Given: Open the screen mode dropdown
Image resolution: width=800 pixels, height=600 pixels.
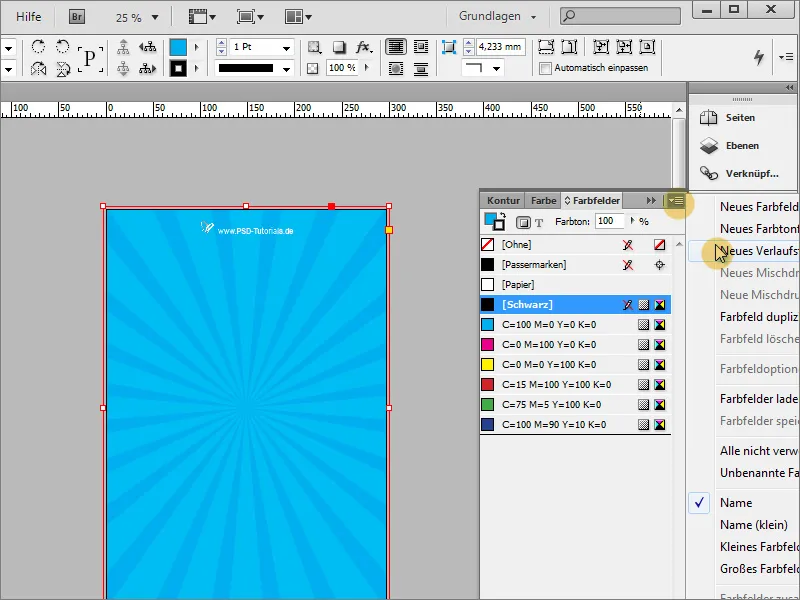Looking at the screenshot, I should [250, 17].
